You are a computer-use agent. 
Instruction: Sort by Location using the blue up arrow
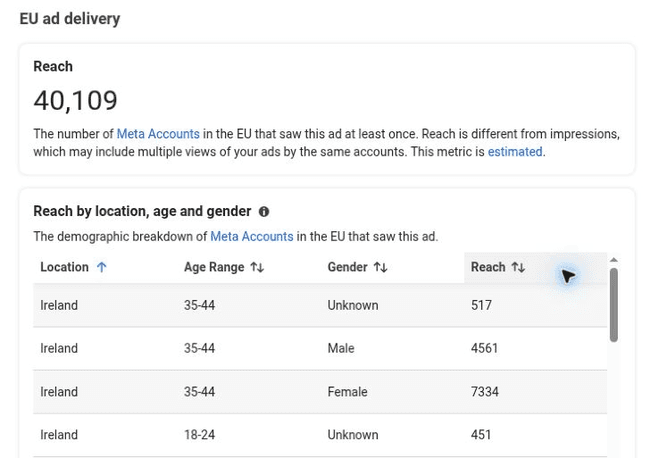(x=102, y=267)
